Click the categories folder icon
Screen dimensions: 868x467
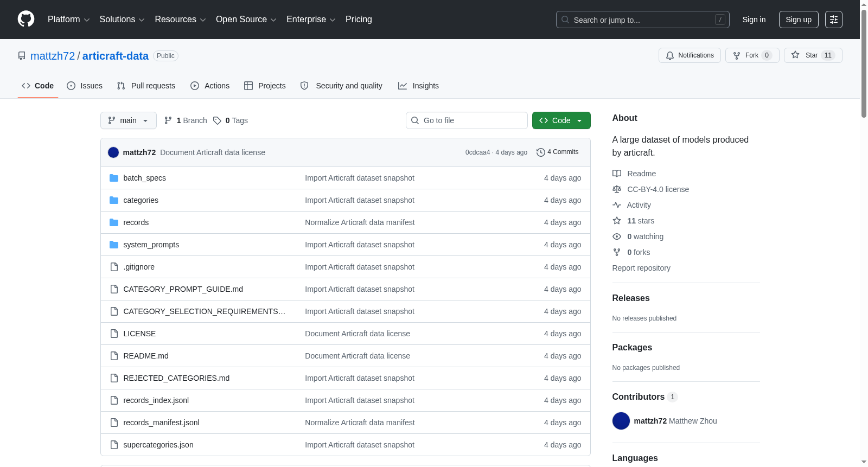tap(114, 200)
